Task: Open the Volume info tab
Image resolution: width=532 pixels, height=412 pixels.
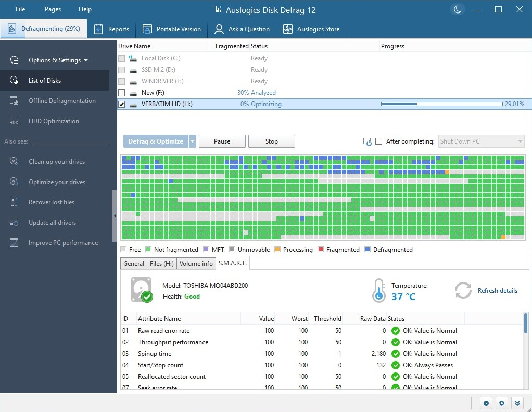Action: click(x=196, y=263)
